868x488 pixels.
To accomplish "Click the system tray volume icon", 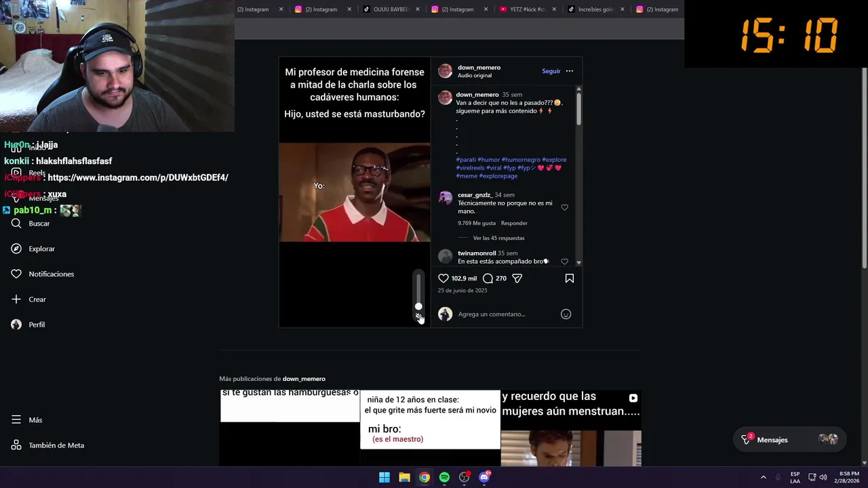I will click(823, 477).
